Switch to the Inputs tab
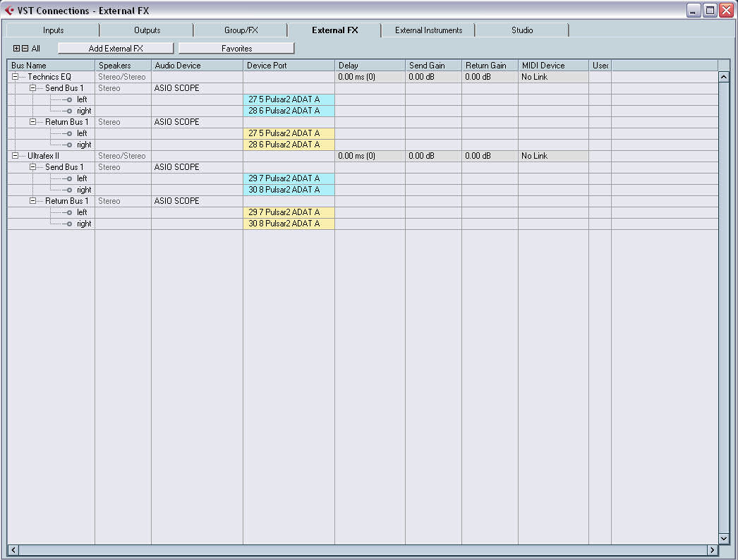738x560 pixels. click(52, 30)
